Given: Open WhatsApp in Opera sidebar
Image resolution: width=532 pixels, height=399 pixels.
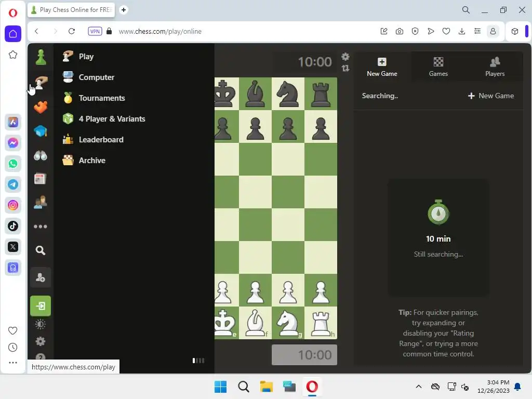Looking at the screenshot, I should click(13, 164).
